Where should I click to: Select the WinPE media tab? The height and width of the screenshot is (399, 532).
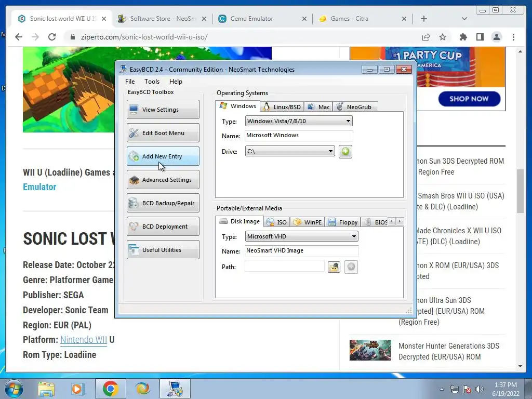click(x=308, y=222)
